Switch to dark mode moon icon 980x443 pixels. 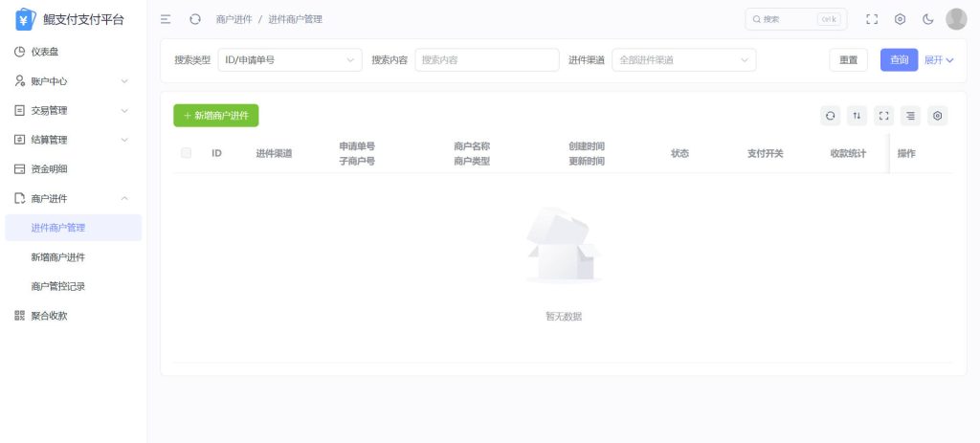(928, 19)
